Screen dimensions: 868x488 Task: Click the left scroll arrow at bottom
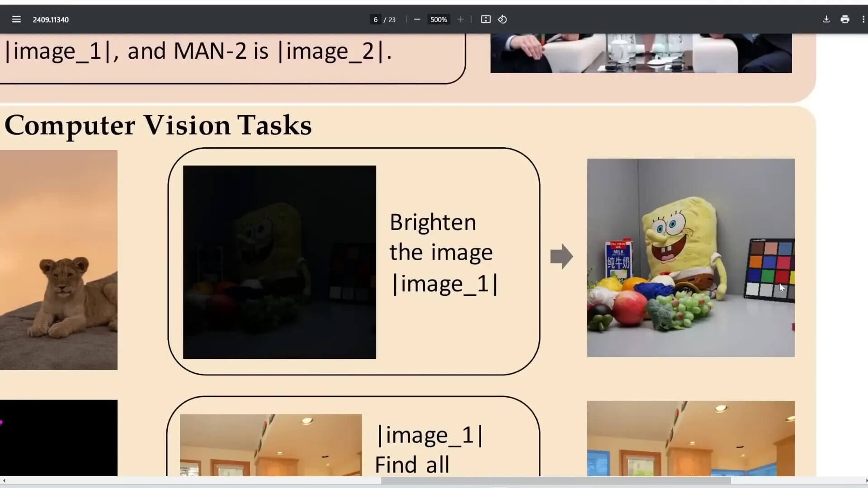[4, 481]
